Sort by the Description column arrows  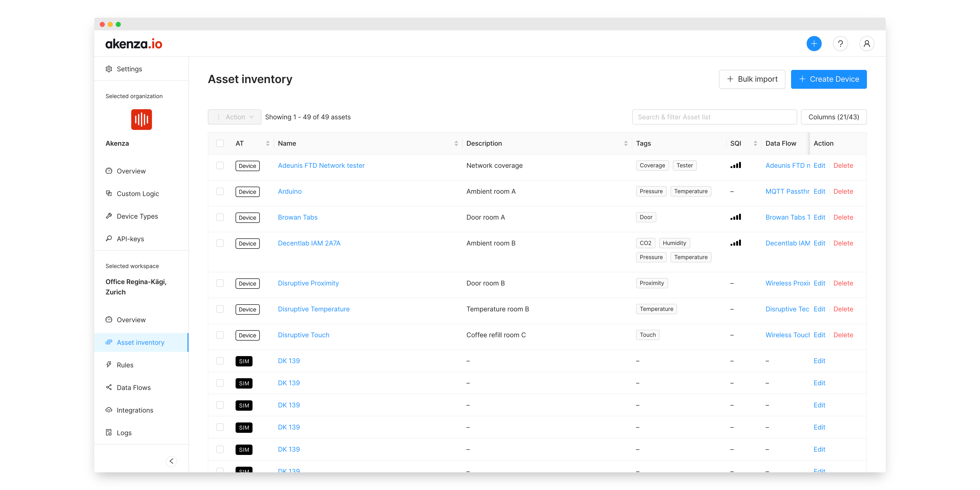click(x=626, y=143)
